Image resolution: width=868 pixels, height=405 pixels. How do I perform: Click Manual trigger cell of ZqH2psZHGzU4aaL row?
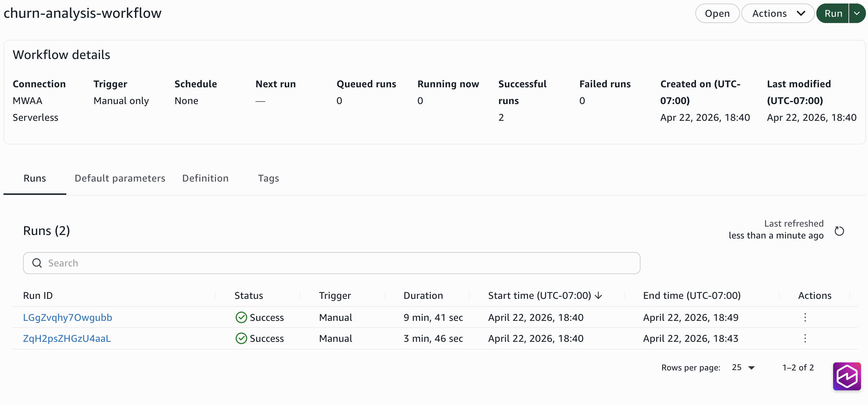335,338
